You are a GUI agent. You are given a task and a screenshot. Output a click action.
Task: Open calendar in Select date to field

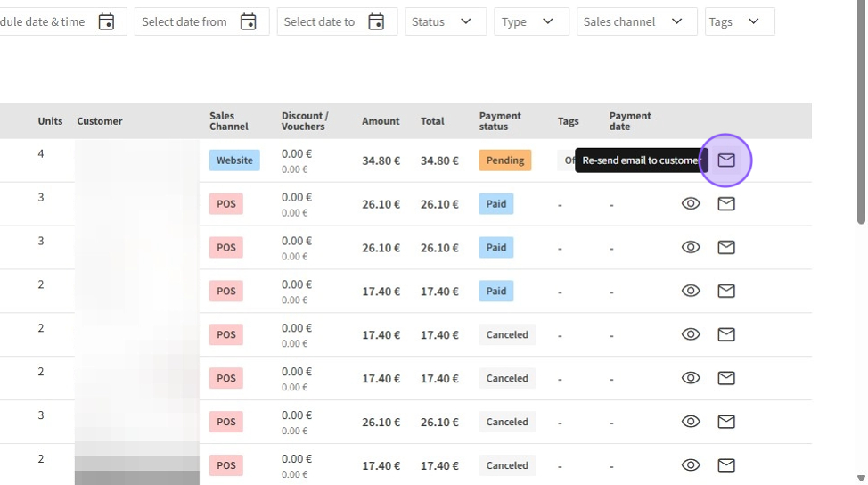[377, 21]
